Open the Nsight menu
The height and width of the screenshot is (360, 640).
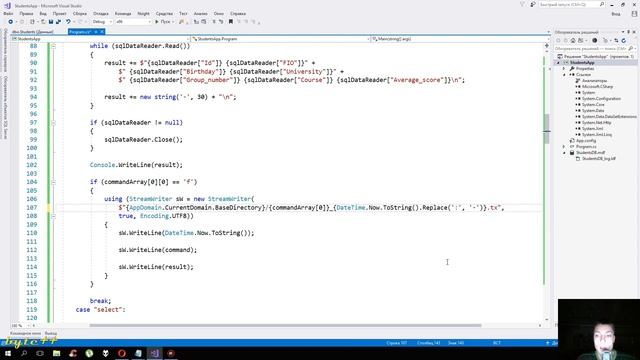pyautogui.click(x=143, y=13)
